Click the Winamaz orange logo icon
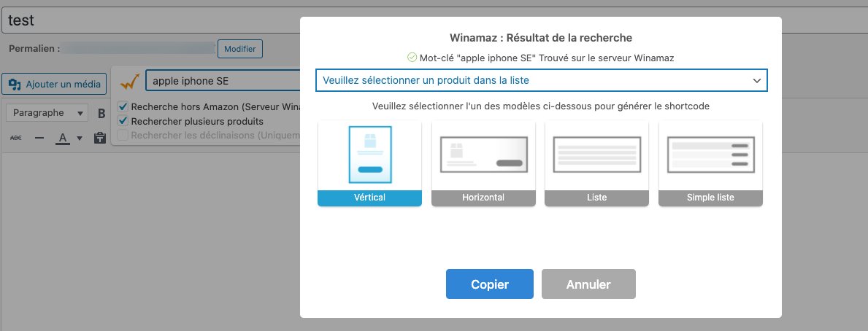Image resolution: width=868 pixels, height=331 pixels. pyautogui.click(x=129, y=82)
